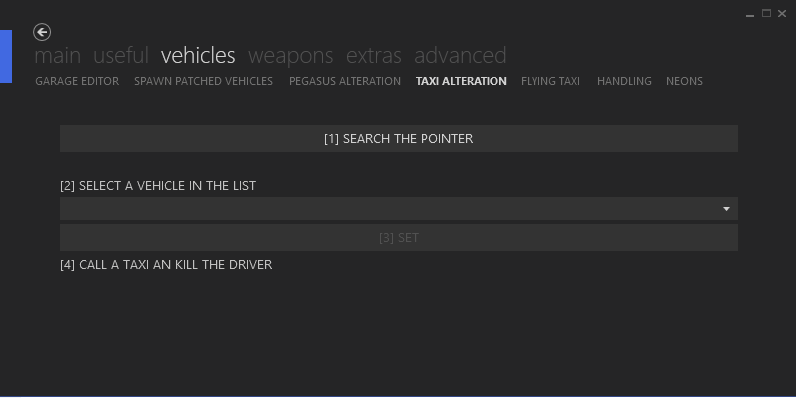Click the [3] SET button

pos(399,238)
